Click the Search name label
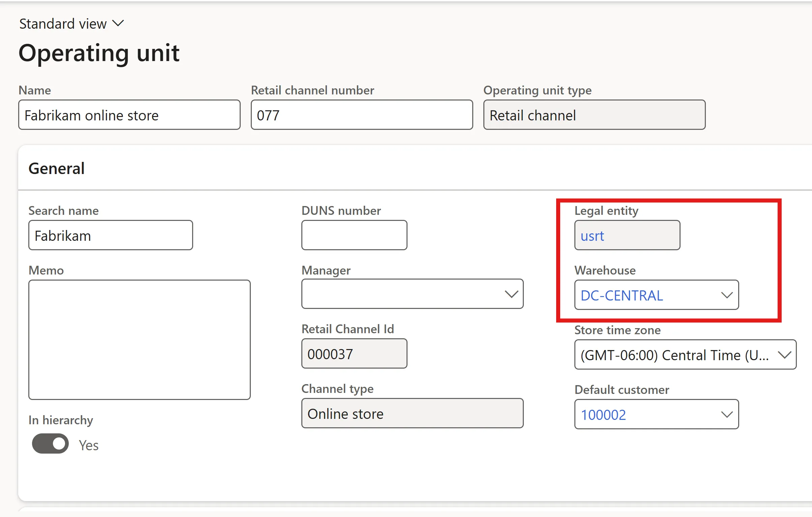The width and height of the screenshot is (812, 517). pos(64,210)
